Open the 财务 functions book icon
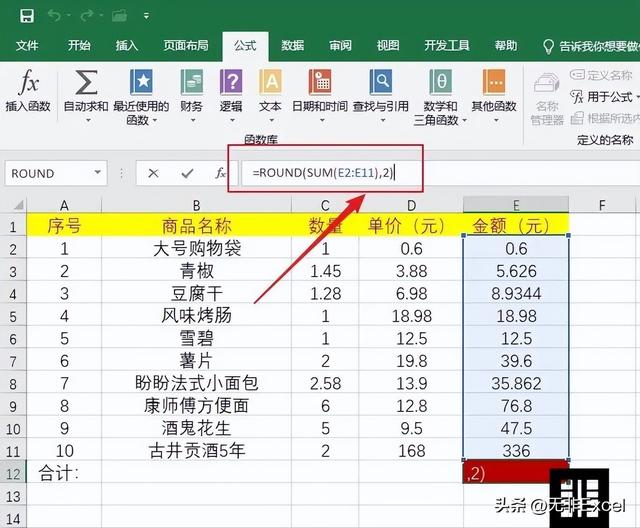The width and height of the screenshot is (640, 528). tap(191, 82)
